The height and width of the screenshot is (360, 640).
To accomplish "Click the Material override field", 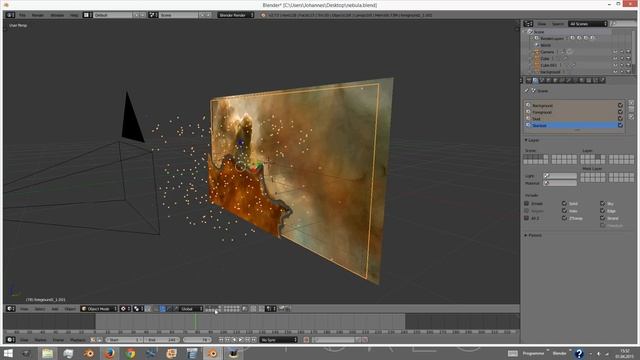I will pos(560,183).
